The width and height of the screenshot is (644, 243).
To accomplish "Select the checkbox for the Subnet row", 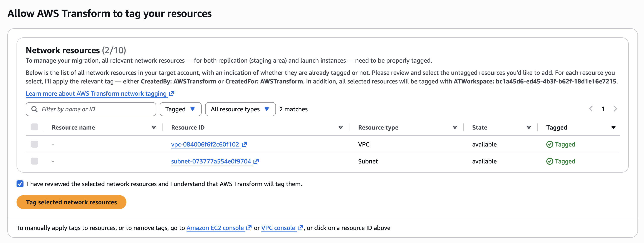I will 35,161.
